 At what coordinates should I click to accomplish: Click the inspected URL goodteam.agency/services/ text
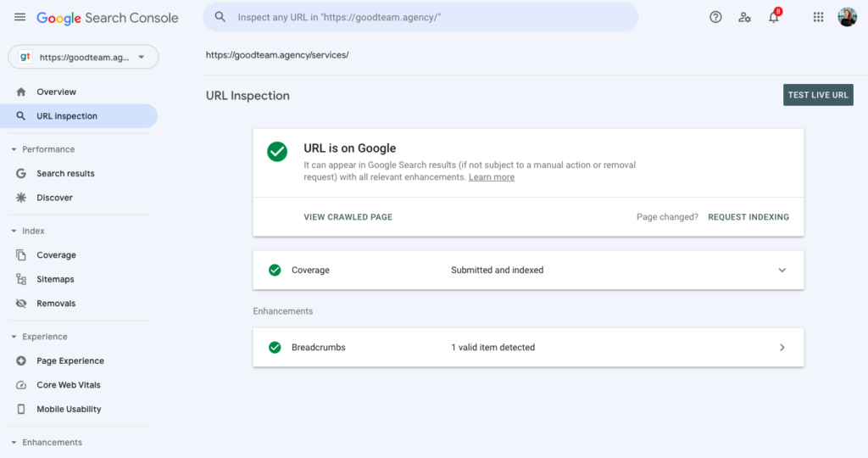(277, 55)
